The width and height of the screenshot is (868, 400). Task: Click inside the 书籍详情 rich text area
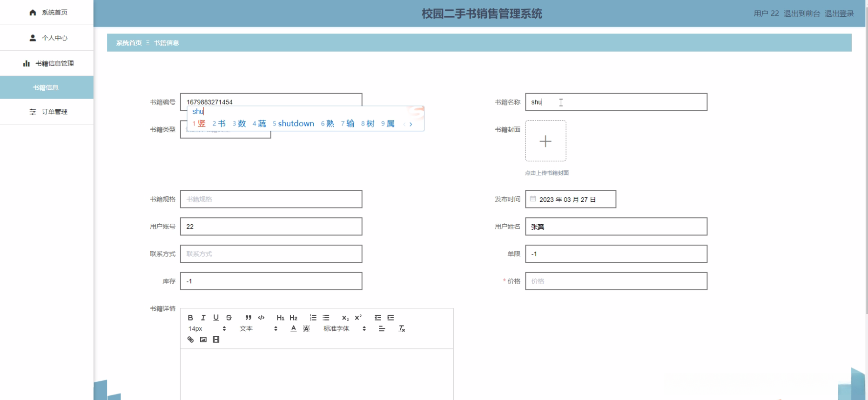pyautogui.click(x=316, y=374)
